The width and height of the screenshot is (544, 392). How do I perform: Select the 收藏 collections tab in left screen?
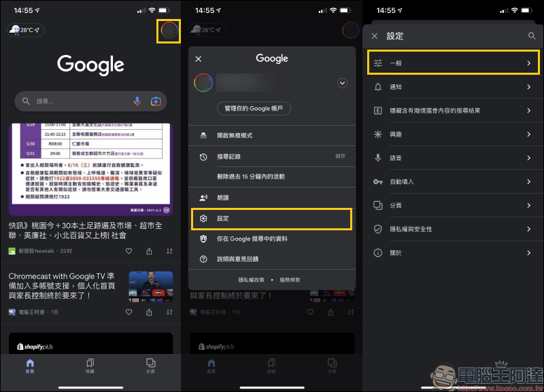pyautogui.click(x=90, y=366)
